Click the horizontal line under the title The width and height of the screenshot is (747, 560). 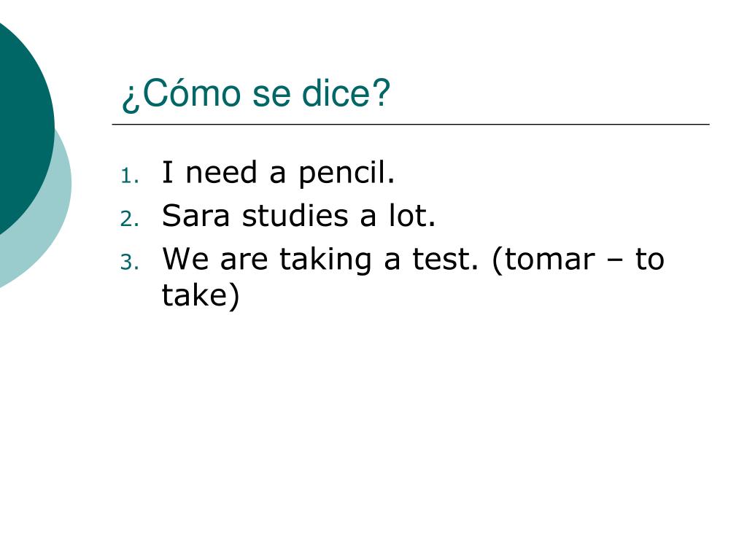point(411,124)
